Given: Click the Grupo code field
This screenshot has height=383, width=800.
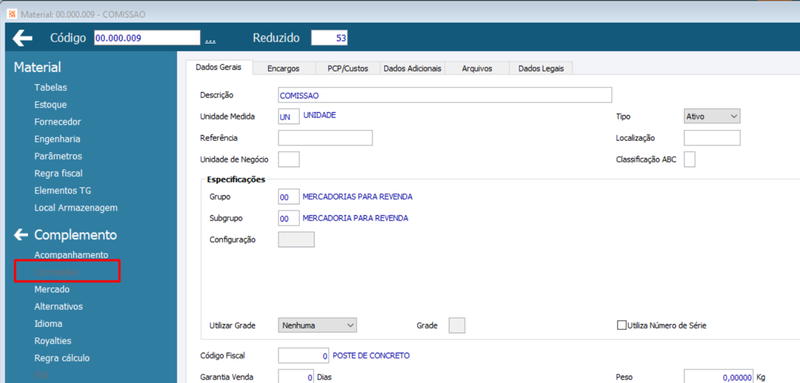Looking at the screenshot, I should [x=289, y=196].
